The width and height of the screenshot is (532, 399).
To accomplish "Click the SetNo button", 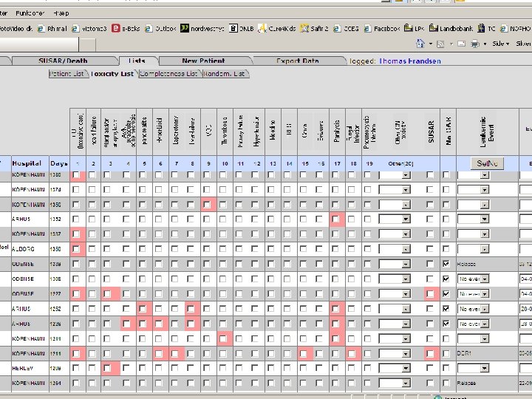I will point(487,163).
